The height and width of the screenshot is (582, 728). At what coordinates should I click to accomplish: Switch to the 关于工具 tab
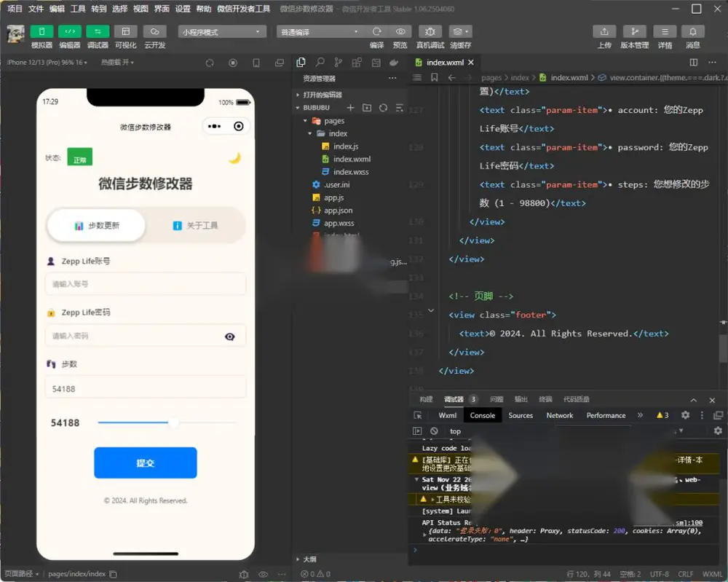(x=195, y=225)
